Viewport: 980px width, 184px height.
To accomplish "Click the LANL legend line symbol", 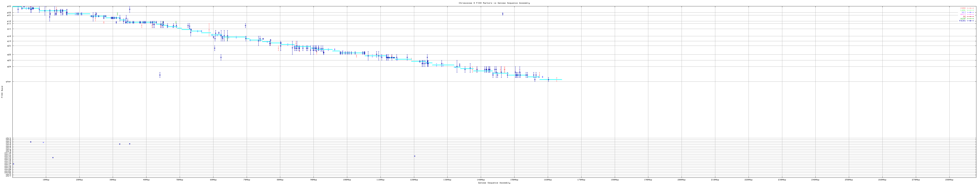I will tap(970, 10).
